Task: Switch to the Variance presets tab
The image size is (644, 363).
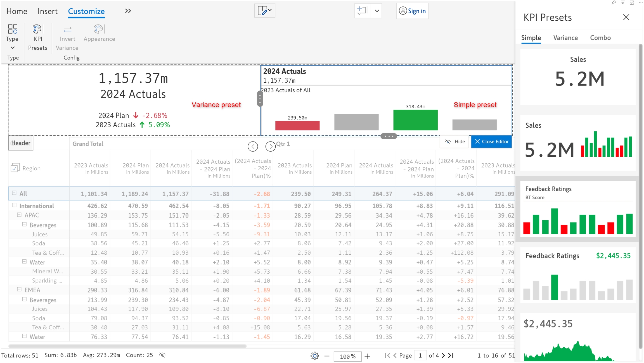Action: coord(565,38)
